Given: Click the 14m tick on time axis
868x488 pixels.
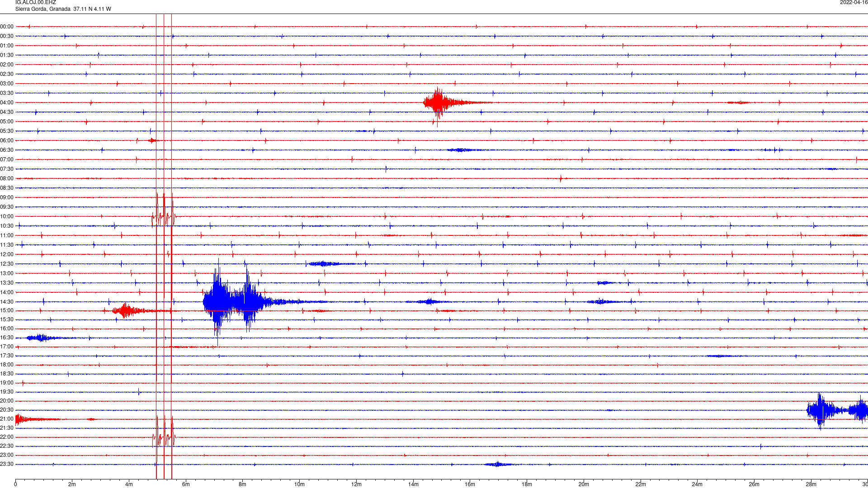Looking at the screenshot, I should click(x=413, y=484).
